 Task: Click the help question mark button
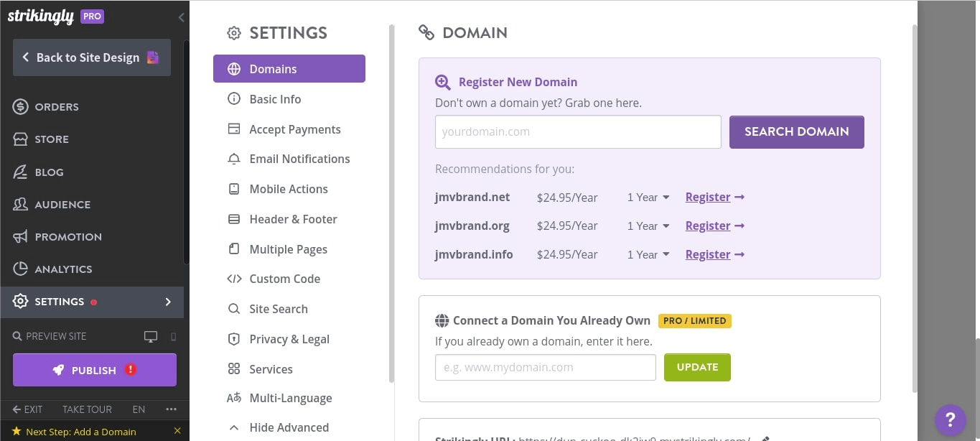[x=950, y=420]
